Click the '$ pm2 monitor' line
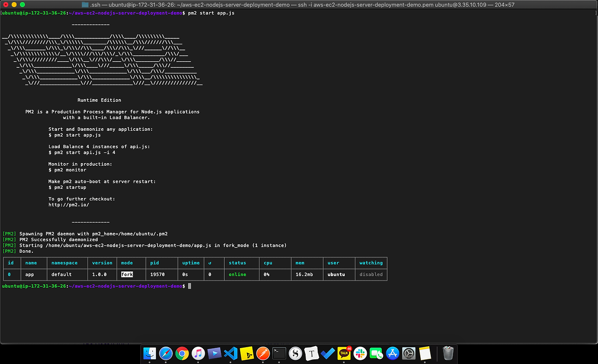The height and width of the screenshot is (364, 598). point(67,170)
